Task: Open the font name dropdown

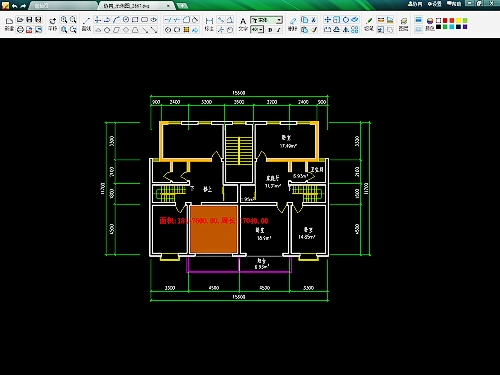Action: click(267, 20)
